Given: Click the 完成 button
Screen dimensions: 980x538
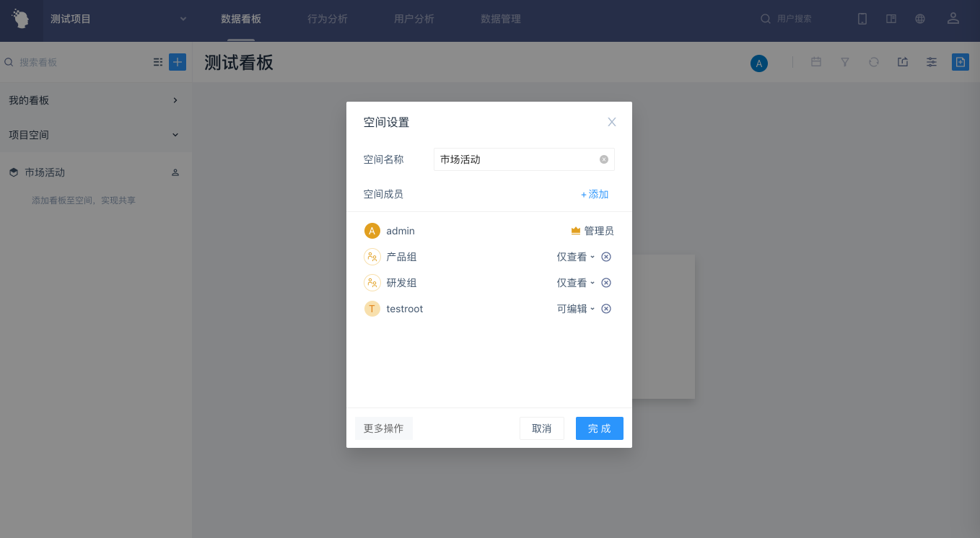Looking at the screenshot, I should point(599,428).
